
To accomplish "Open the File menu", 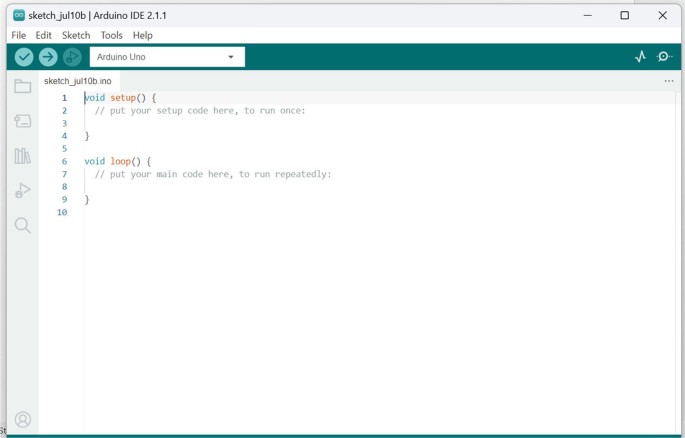I will coord(19,35).
